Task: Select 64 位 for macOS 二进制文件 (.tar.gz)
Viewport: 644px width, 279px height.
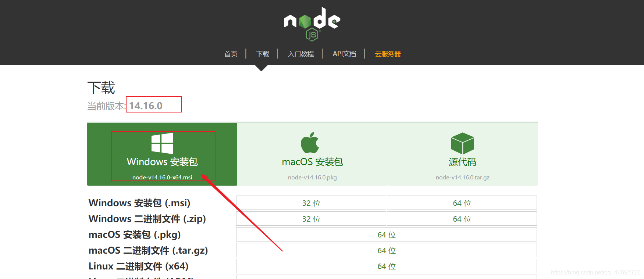Action: [x=387, y=250]
